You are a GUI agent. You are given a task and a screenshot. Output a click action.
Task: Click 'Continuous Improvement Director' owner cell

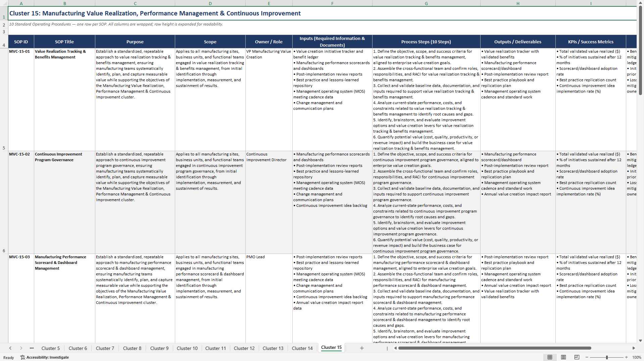click(x=269, y=202)
